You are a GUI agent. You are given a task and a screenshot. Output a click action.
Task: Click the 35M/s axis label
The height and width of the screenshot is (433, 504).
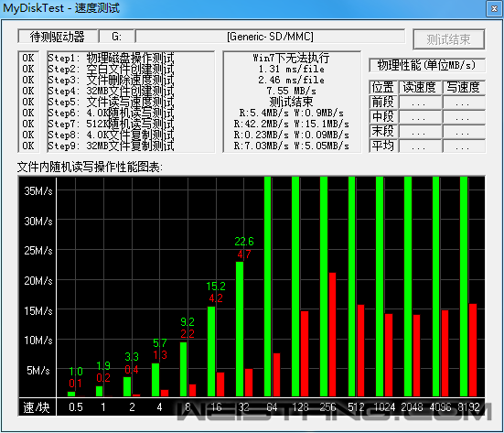point(38,190)
